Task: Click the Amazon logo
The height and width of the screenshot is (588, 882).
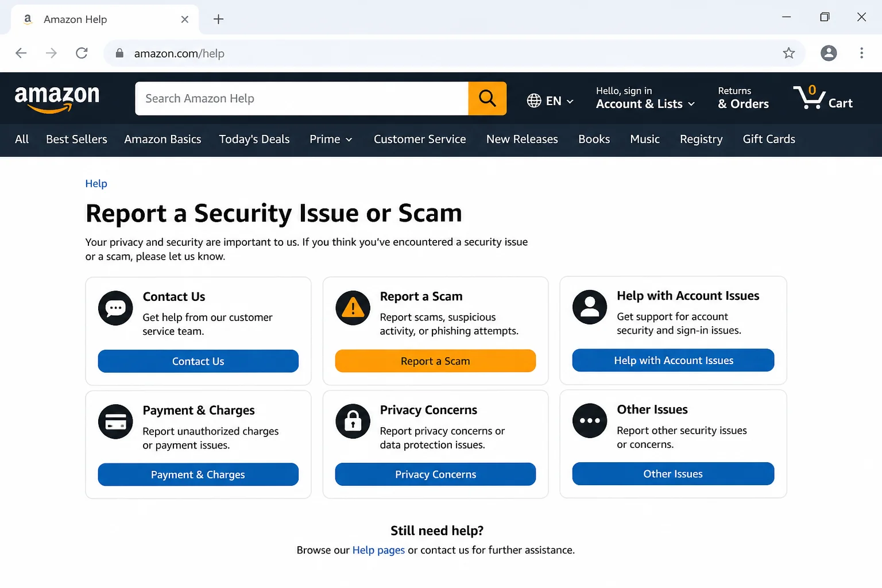Action: pos(57,99)
